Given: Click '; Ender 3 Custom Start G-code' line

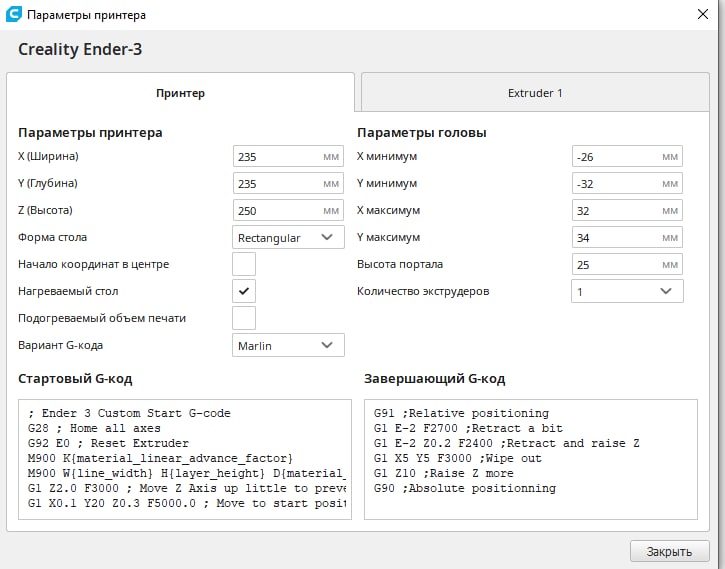Looking at the screenshot, I should 129,413.
